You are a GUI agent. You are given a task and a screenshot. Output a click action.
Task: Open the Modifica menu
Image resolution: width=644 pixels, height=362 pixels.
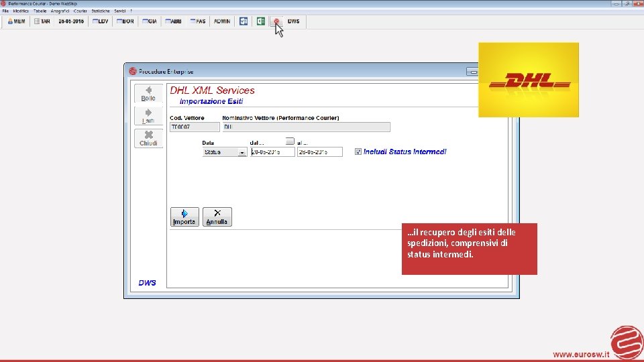tap(21, 11)
